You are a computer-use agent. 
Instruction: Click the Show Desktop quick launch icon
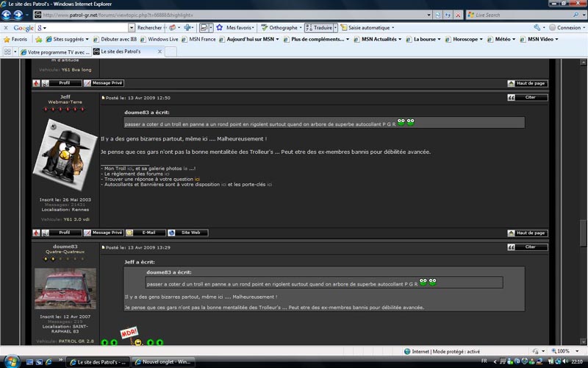click(x=29, y=362)
